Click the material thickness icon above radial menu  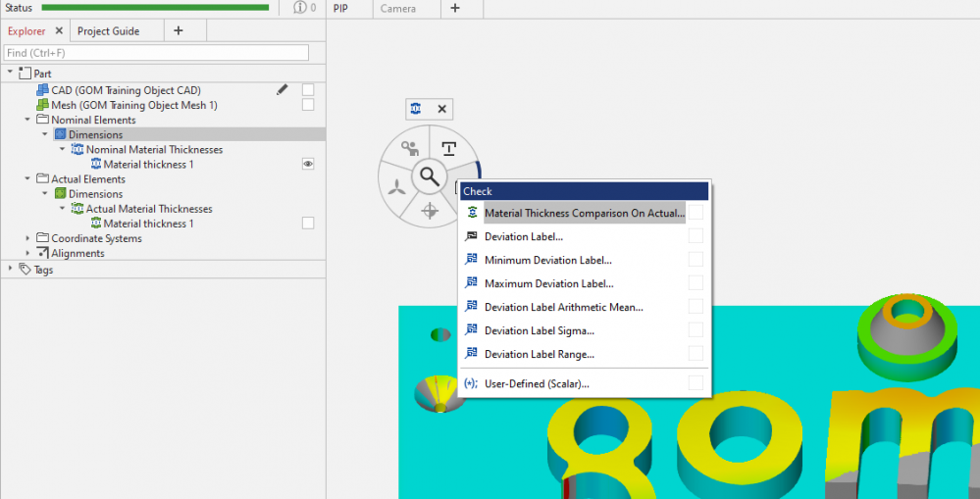[416, 109]
